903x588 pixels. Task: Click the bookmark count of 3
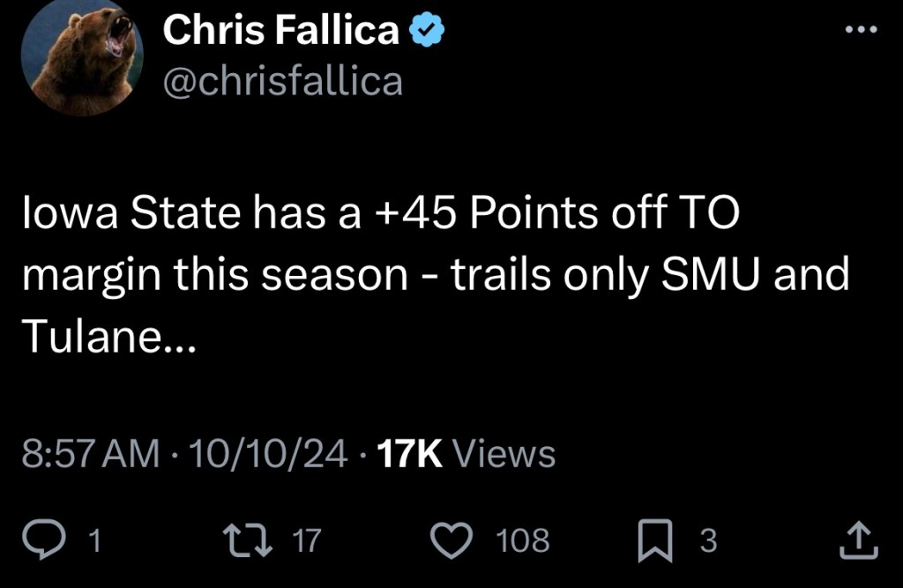(x=707, y=540)
